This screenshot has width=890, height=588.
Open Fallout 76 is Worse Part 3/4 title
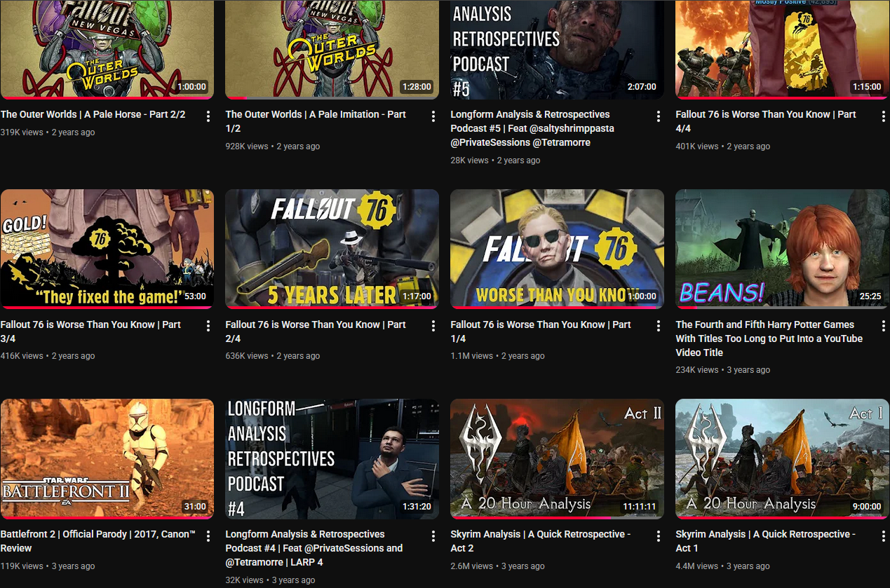(x=90, y=331)
